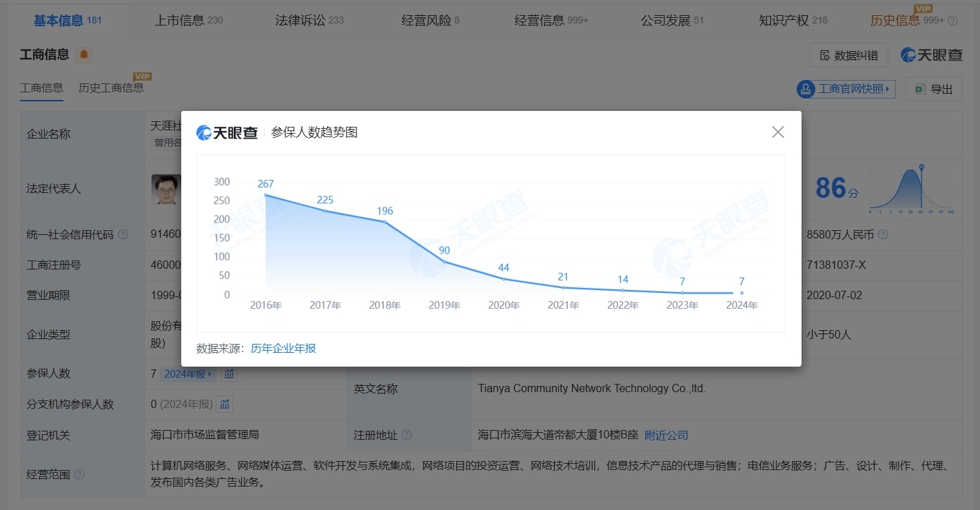Click the 天眼查 logo beside 数据纠错
This screenshot has width=980, height=510.
(931, 55)
